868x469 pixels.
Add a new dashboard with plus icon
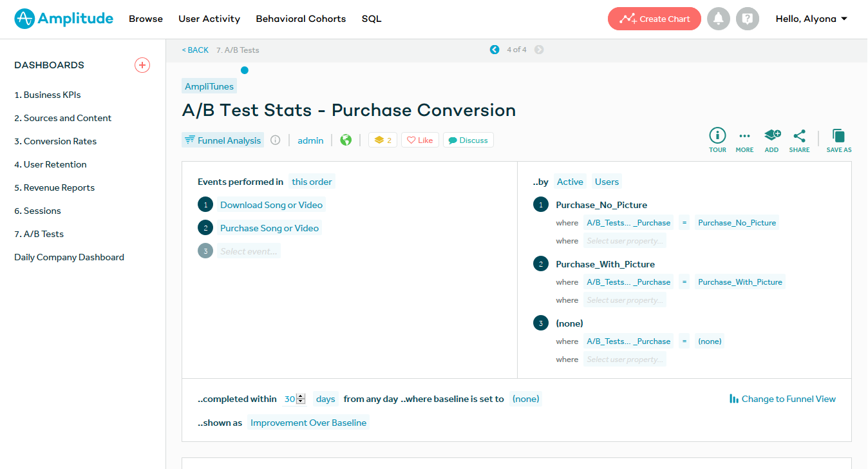point(142,65)
